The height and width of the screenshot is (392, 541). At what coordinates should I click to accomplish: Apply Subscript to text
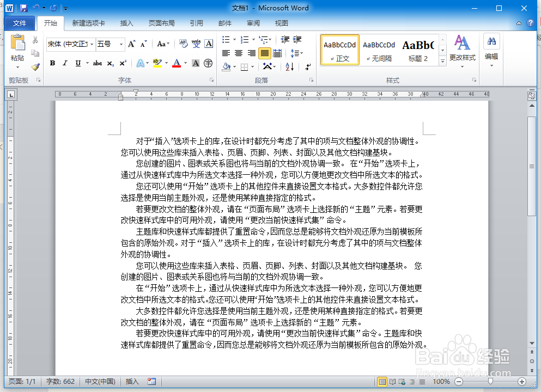(x=110, y=63)
